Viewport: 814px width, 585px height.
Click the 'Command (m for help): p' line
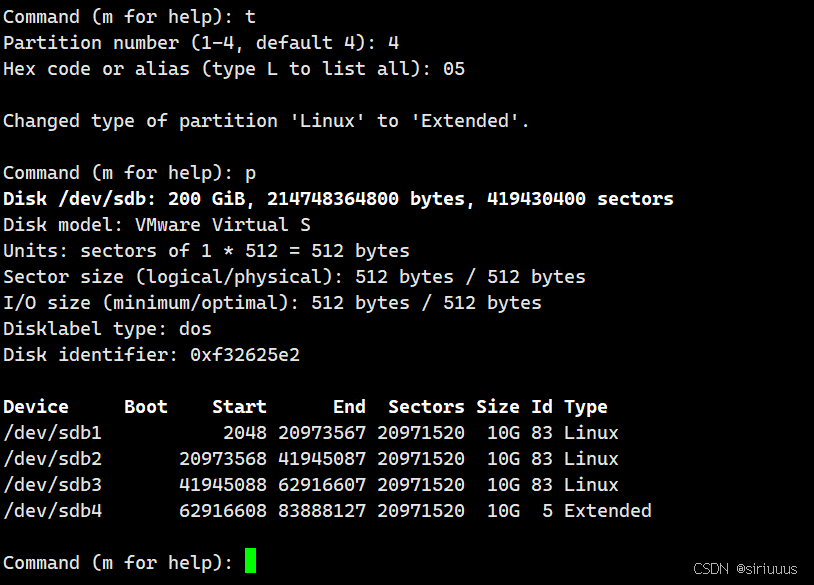coord(129,173)
